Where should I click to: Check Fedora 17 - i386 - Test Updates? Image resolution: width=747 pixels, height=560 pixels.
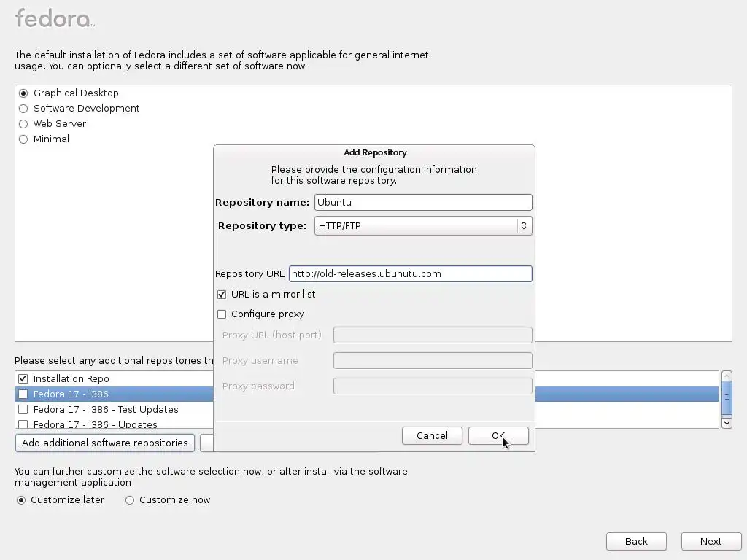tap(23, 410)
